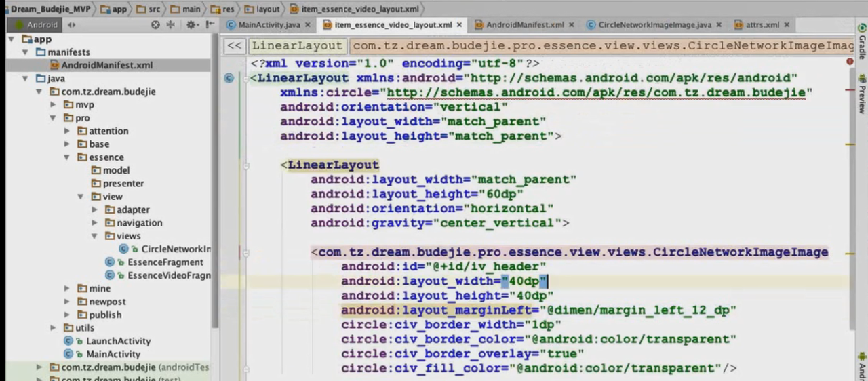Open the project panel settings gear
The height and width of the screenshot is (381, 868).
tap(191, 25)
